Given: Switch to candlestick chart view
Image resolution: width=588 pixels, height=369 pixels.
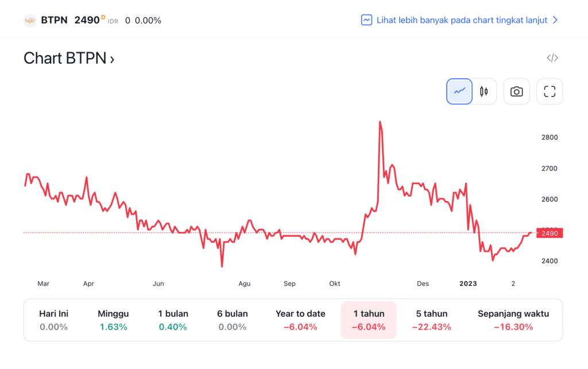Looking at the screenshot, I should 483,91.
